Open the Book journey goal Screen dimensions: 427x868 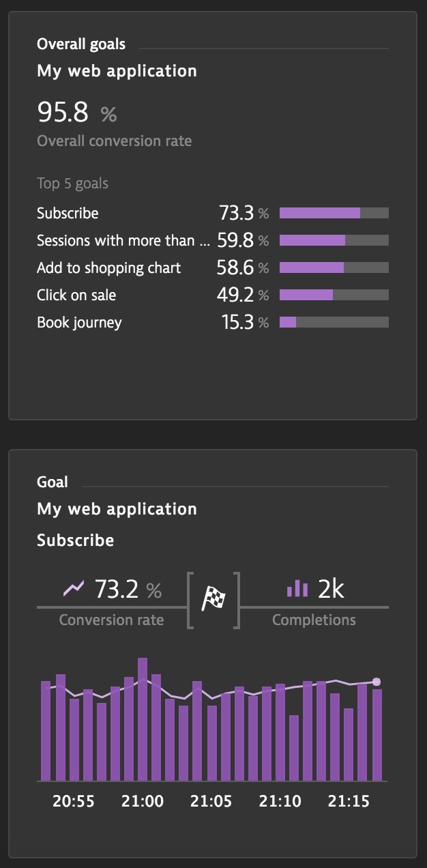pyautogui.click(x=213, y=322)
